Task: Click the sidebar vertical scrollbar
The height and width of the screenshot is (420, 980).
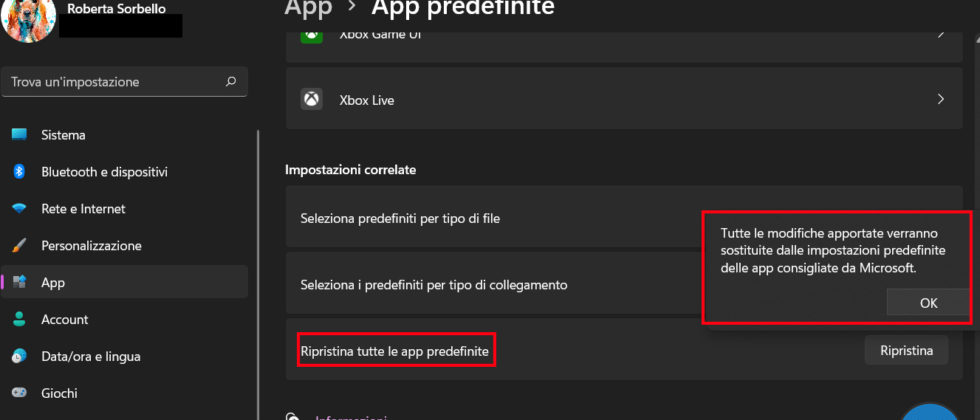Action: (x=257, y=275)
